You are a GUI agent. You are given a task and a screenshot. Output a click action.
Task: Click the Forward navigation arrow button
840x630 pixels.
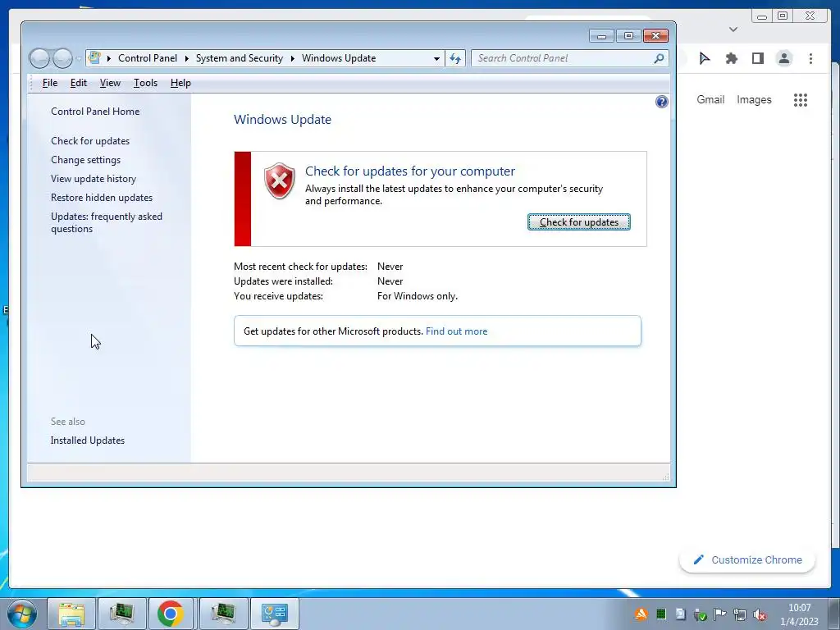[62, 58]
